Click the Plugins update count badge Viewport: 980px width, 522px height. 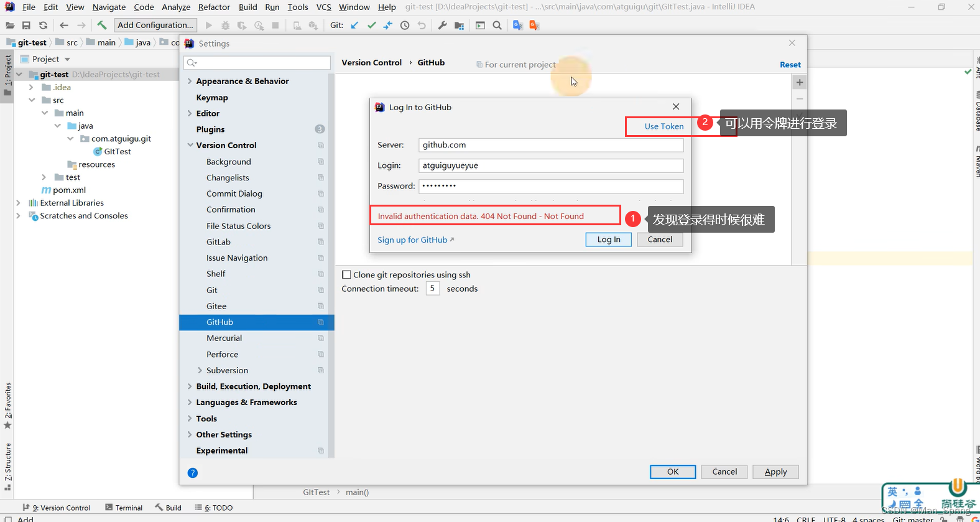coord(320,129)
